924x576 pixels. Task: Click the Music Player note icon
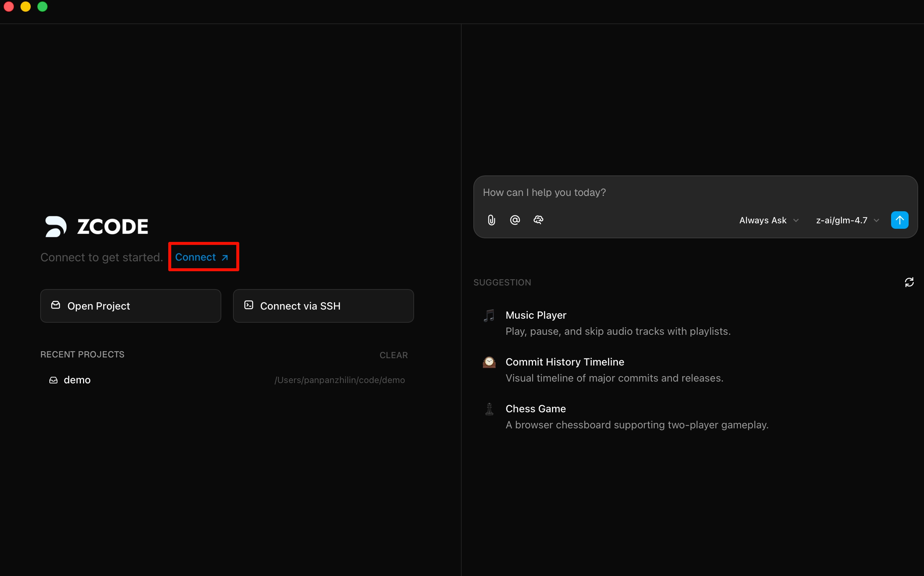pos(489,315)
